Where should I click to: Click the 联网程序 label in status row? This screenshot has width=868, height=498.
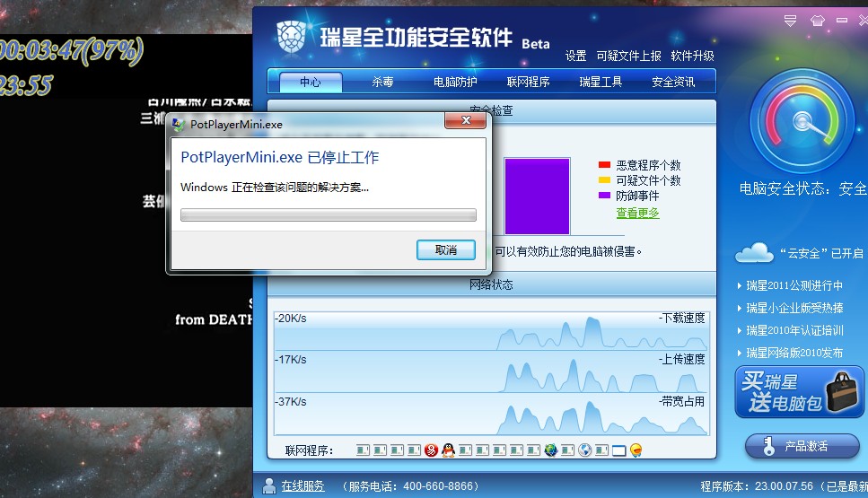(309, 450)
